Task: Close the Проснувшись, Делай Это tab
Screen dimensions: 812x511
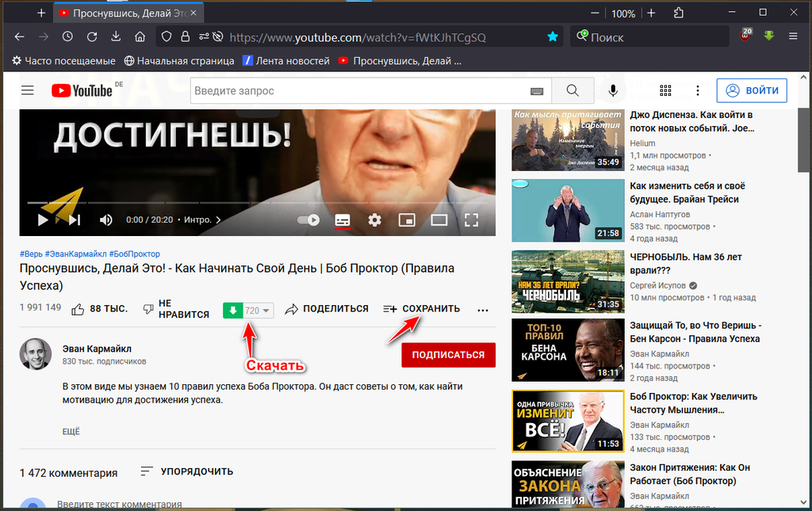Action: tap(193, 13)
